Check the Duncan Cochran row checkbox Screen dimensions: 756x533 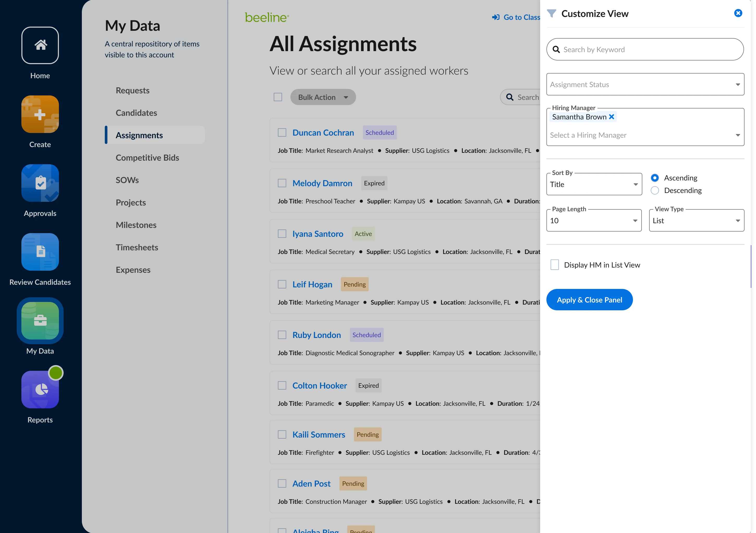pos(282,132)
